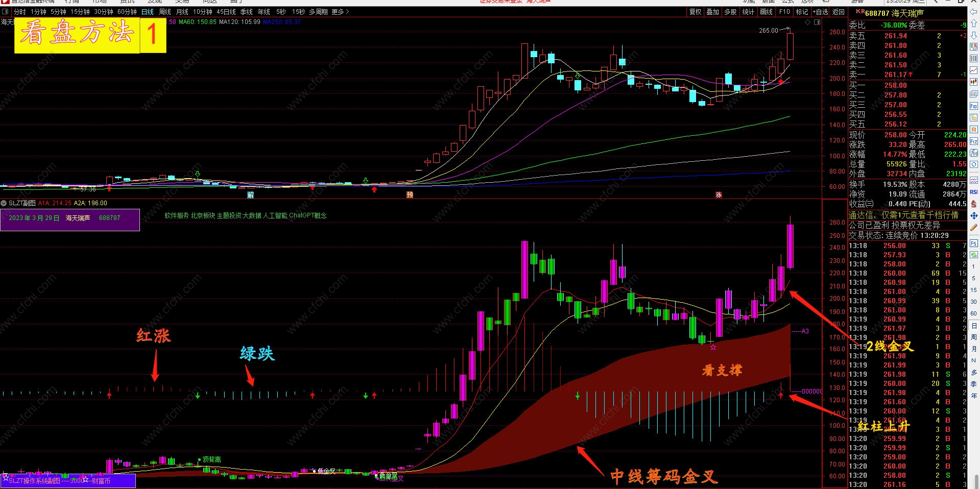980x489 pixels.
Task: Select the 月线 monthly period tab
Action: [182, 12]
